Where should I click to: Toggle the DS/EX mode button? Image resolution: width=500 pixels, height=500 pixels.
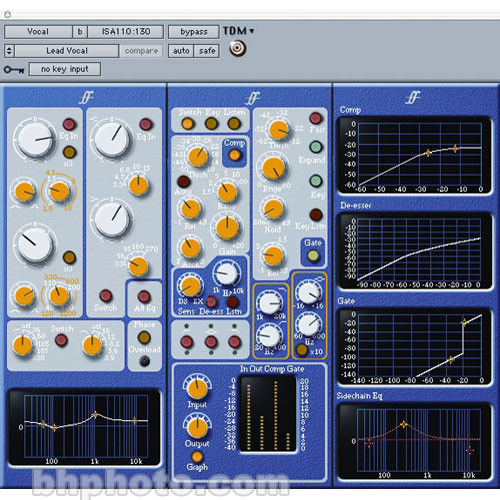(211, 302)
